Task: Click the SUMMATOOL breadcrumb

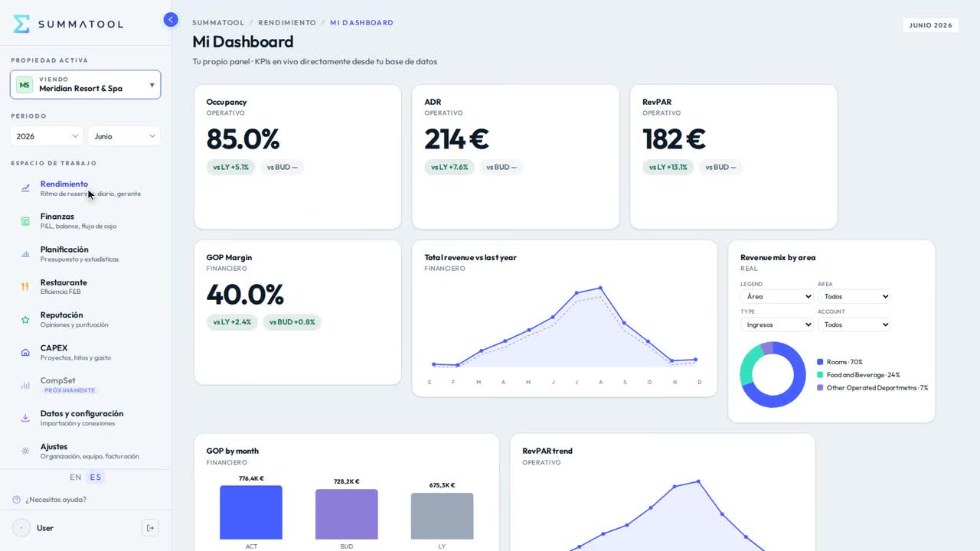Action: (x=218, y=23)
